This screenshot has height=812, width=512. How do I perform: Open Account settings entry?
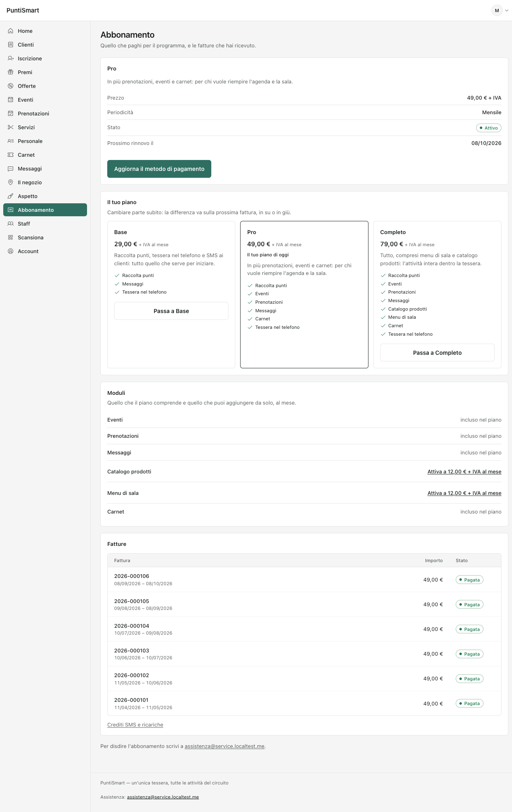[45, 251]
